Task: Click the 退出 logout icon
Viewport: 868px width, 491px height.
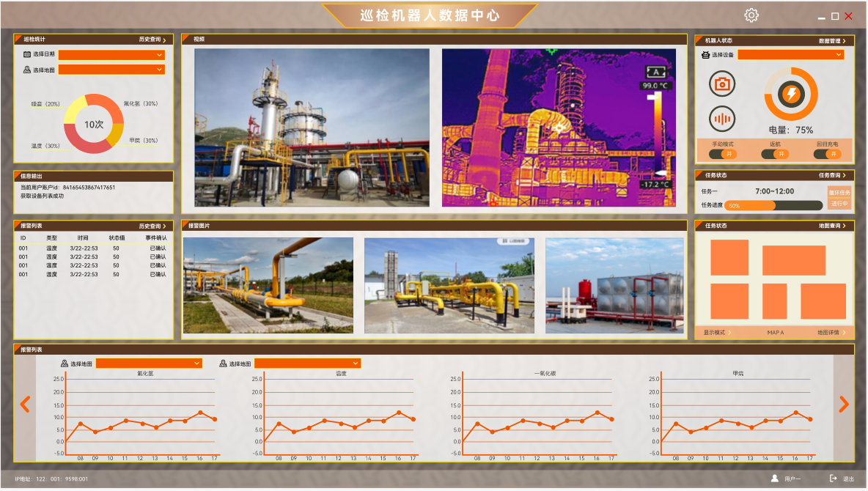Action: (833, 479)
